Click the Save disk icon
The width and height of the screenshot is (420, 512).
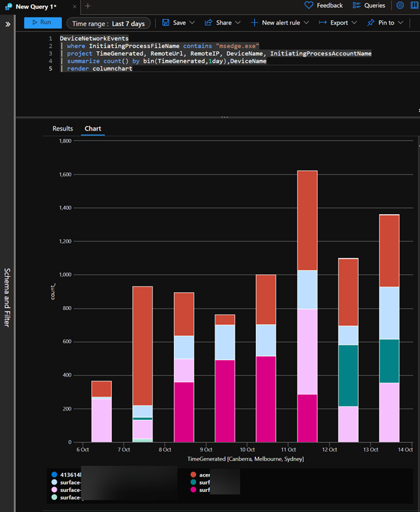(166, 23)
